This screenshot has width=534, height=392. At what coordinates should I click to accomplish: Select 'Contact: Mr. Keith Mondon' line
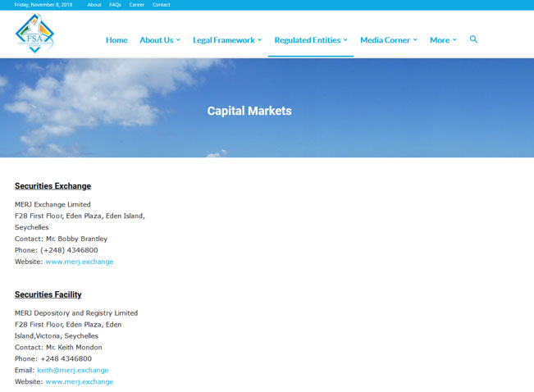[x=58, y=348]
